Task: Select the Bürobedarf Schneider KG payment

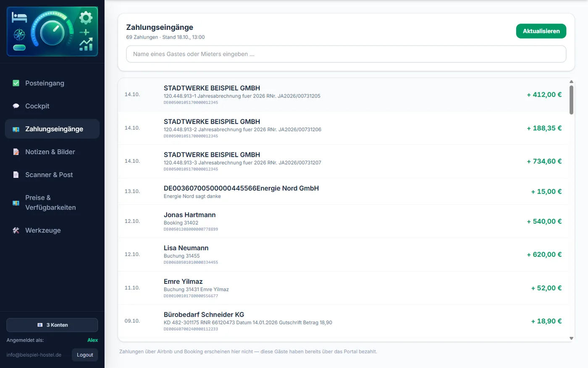Action: [x=343, y=321]
